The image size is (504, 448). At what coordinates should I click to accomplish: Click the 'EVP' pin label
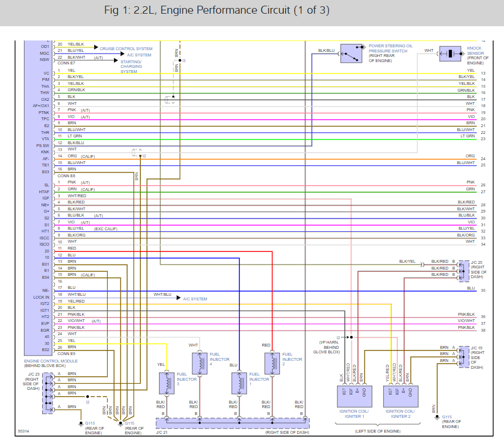(45, 324)
